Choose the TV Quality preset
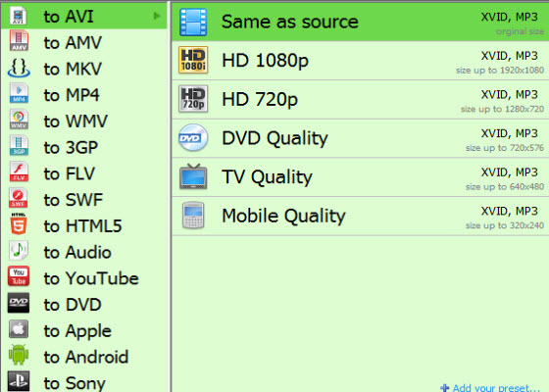Screen dimensions: 549x392 pyautogui.click(x=361, y=176)
